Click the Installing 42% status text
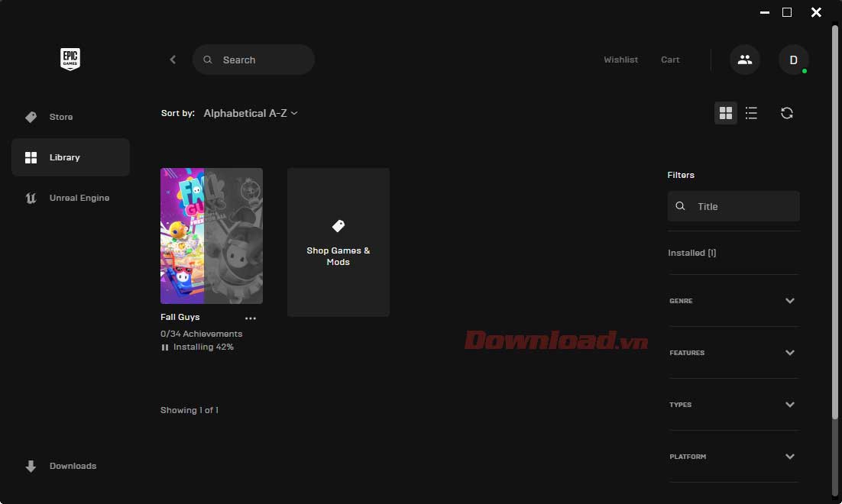 [203, 347]
